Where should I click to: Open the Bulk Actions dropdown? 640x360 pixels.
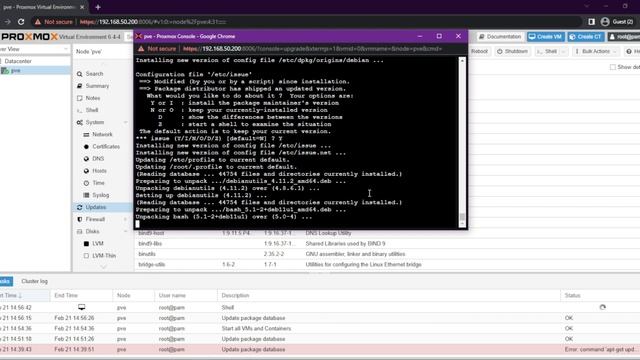pos(596,51)
